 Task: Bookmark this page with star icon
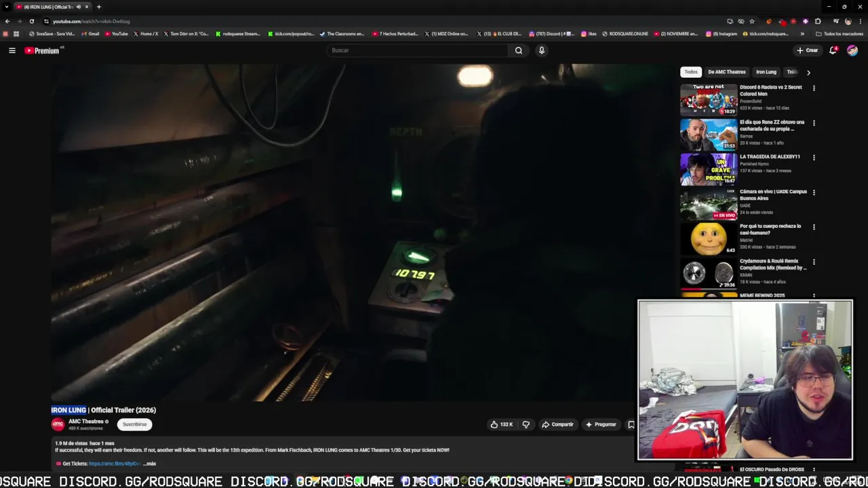752,21
